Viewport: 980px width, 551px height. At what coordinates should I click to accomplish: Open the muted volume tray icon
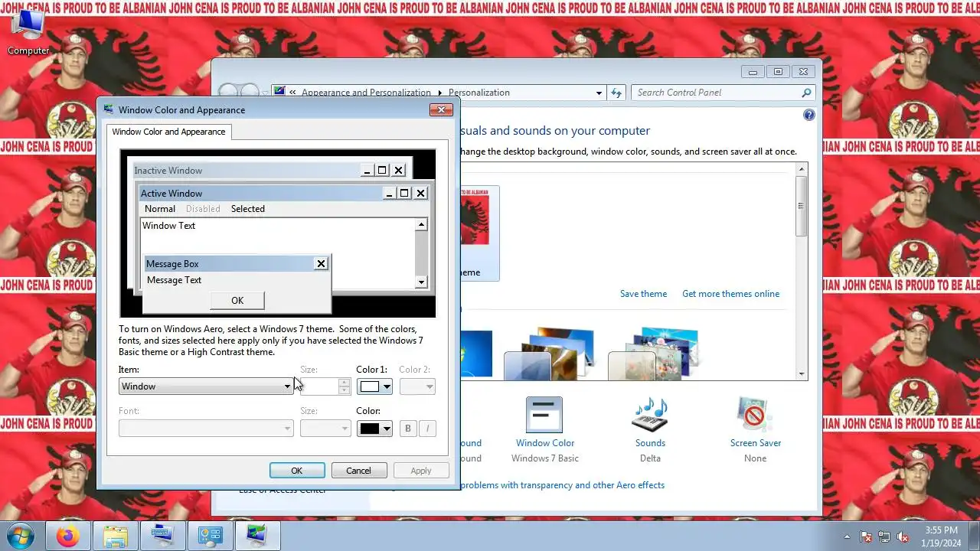[903, 536]
